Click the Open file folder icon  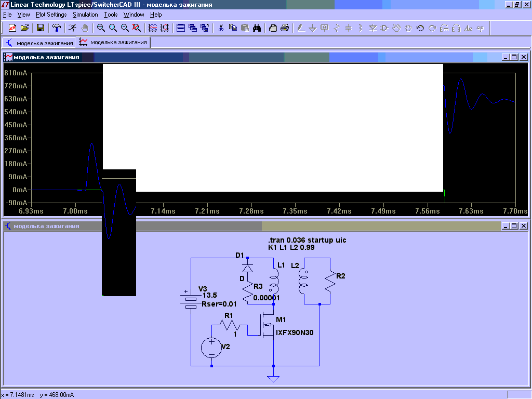[24, 28]
